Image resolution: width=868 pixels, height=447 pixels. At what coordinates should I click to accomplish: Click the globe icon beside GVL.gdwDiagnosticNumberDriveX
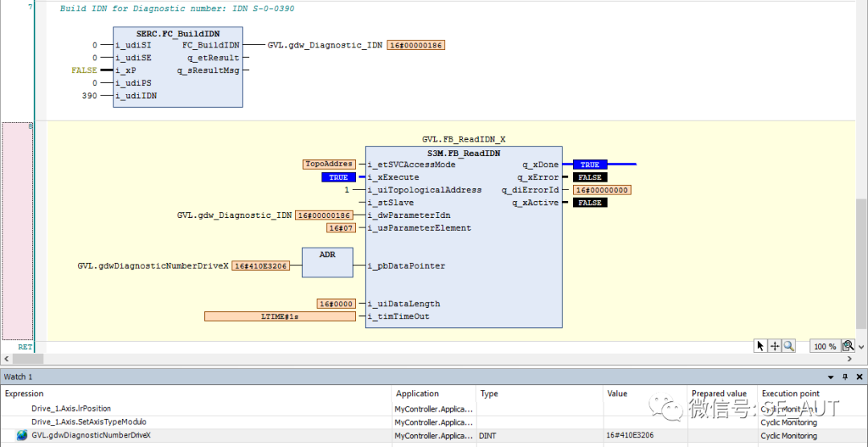[x=22, y=435]
